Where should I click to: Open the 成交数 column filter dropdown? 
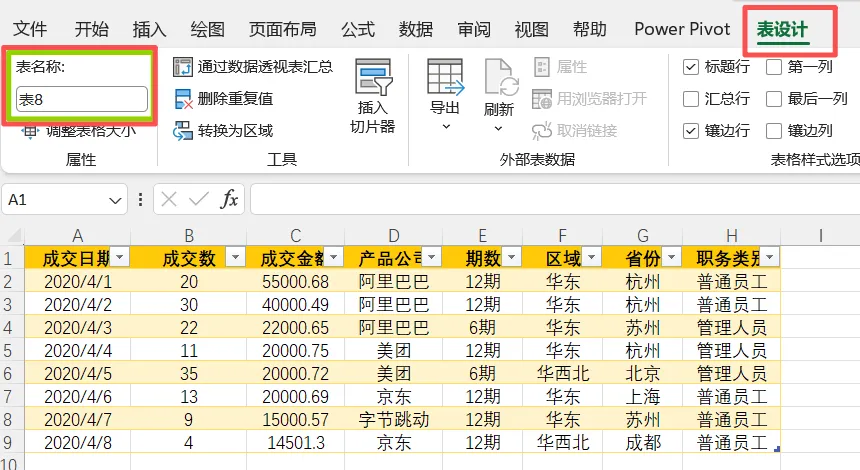click(235, 257)
